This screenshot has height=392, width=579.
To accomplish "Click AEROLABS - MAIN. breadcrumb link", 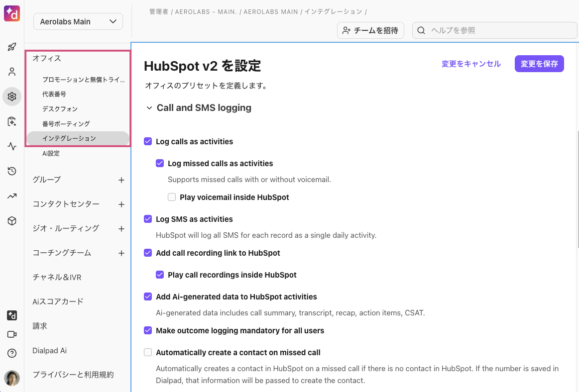I will tap(206, 12).
